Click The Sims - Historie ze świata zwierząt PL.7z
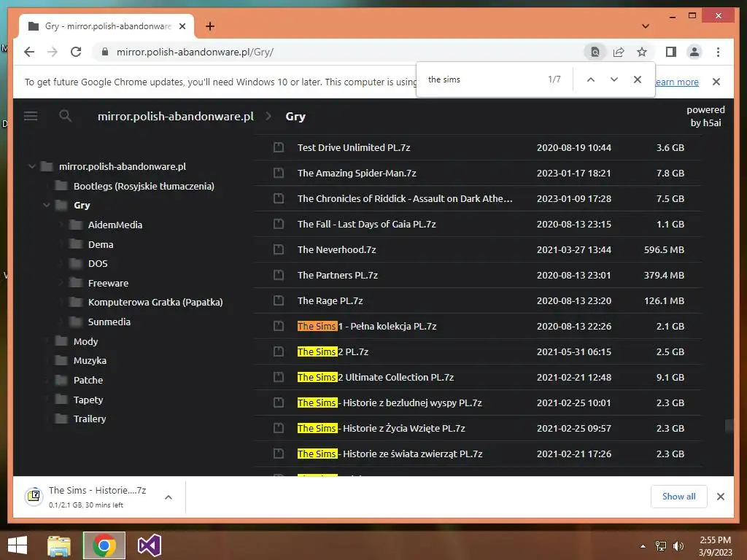747x560 pixels. point(390,454)
